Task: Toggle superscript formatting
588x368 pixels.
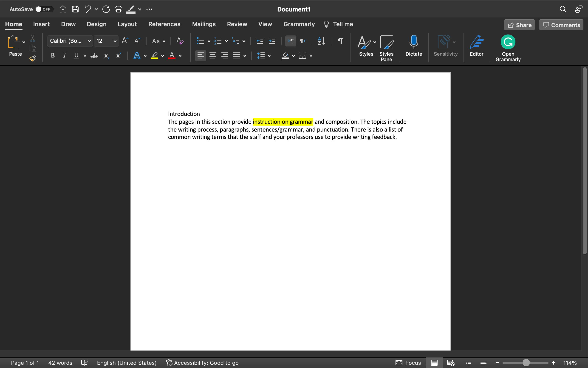Action: tap(119, 55)
